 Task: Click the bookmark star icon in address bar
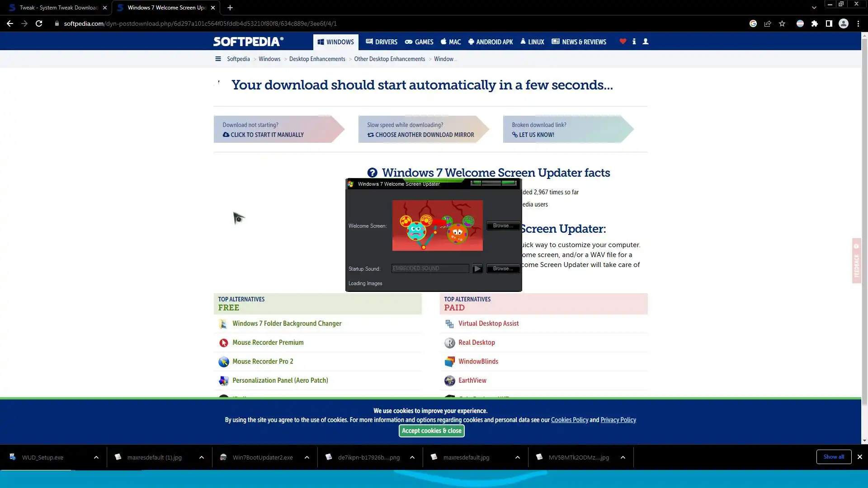[x=782, y=23]
